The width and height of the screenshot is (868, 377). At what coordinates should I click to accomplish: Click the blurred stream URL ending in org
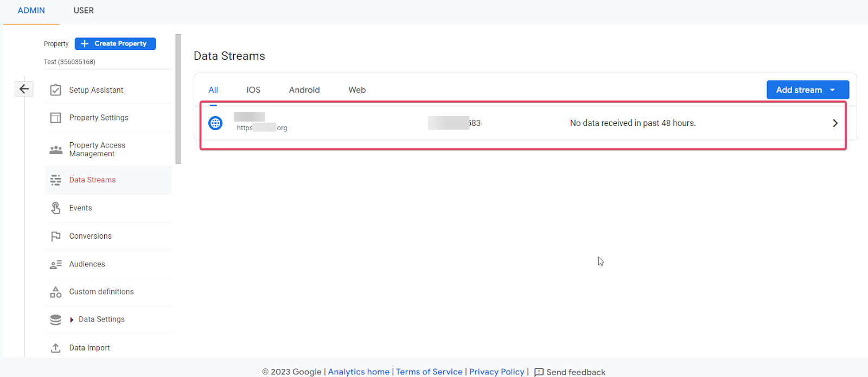pyautogui.click(x=262, y=128)
